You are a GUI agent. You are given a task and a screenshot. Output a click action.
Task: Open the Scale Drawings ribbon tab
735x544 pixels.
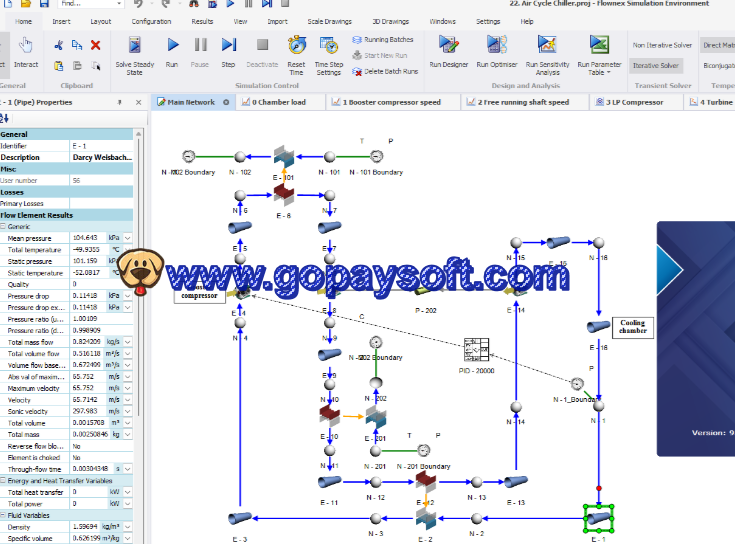(327, 20)
